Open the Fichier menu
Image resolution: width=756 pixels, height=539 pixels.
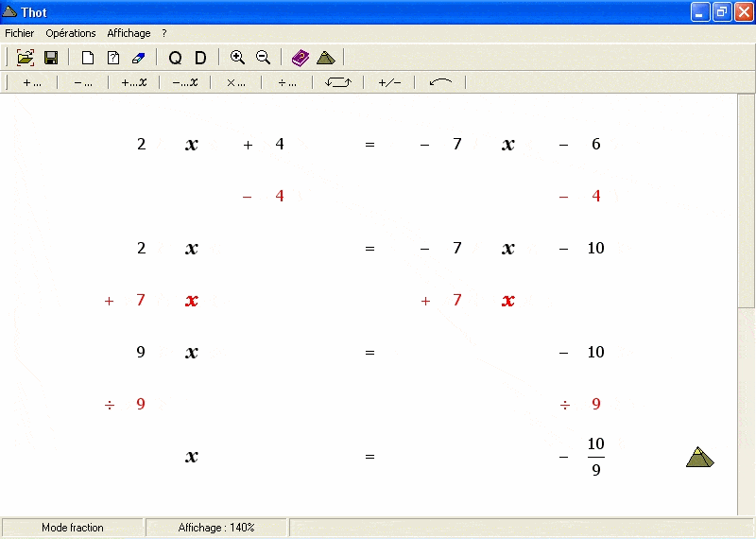click(19, 33)
